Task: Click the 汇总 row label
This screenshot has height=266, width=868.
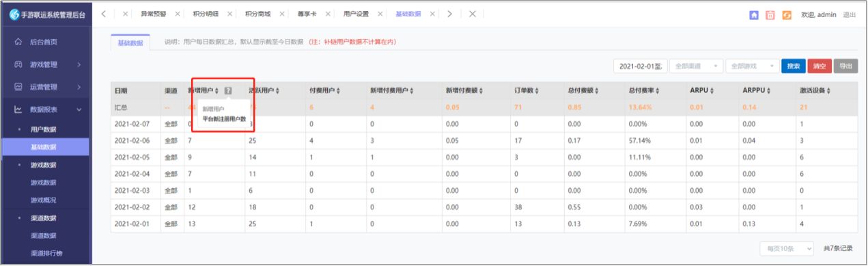Action: [x=120, y=107]
